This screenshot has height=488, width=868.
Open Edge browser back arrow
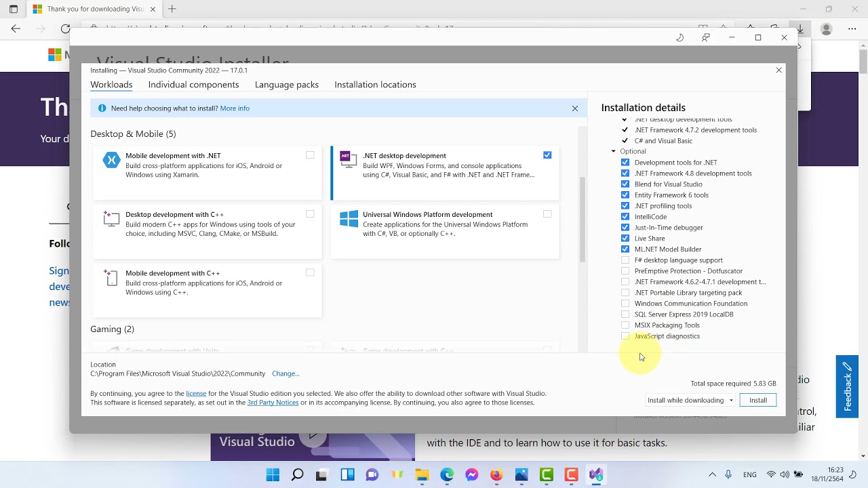pyautogui.click(x=16, y=28)
